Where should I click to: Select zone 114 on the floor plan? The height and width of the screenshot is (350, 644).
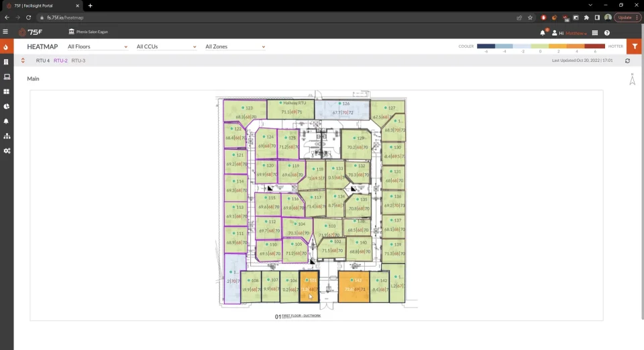[x=235, y=187]
